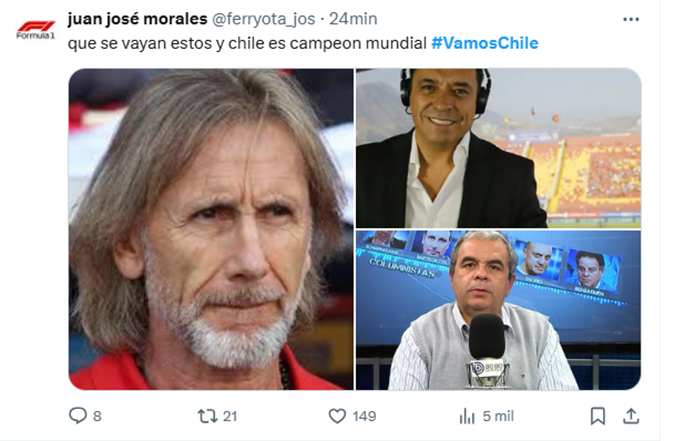Open the three-dots more options menu
This screenshot has width=674, height=441.
coord(631,19)
